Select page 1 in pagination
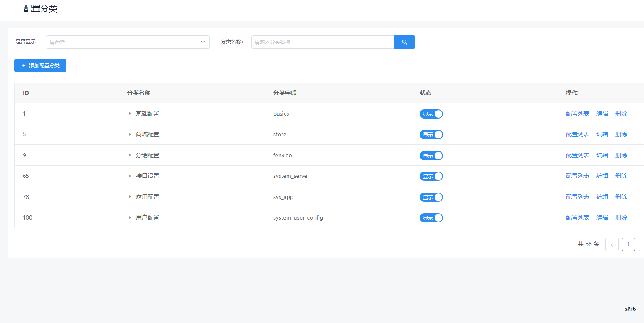Image resolution: width=644 pixels, height=323 pixels. pos(628,244)
